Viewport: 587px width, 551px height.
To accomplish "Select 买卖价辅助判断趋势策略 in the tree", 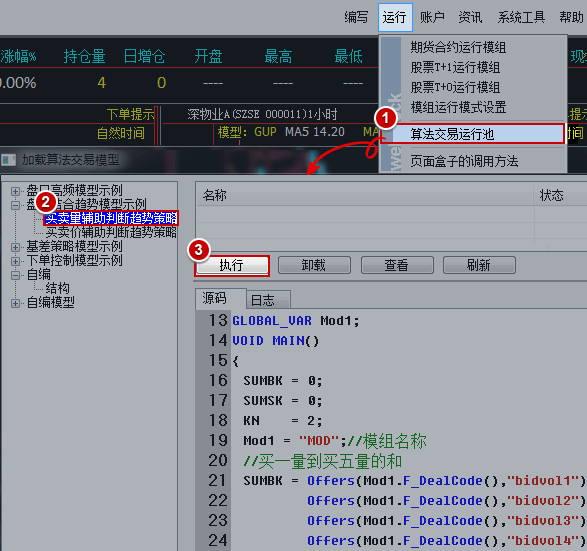I will 111,232.
